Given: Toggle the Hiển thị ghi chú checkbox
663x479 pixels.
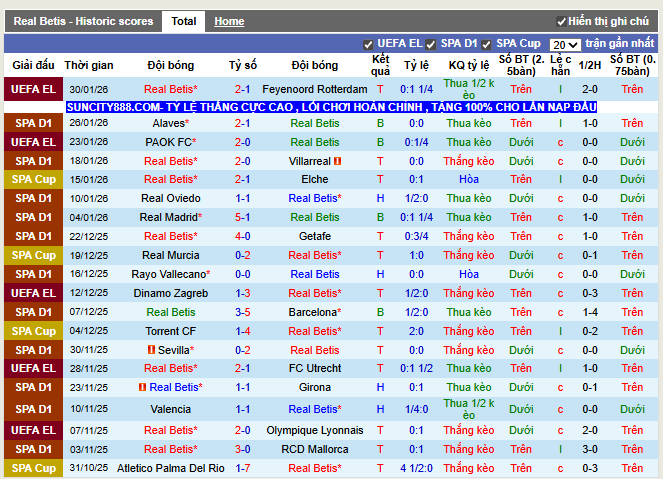Looking at the screenshot, I should 561,22.
